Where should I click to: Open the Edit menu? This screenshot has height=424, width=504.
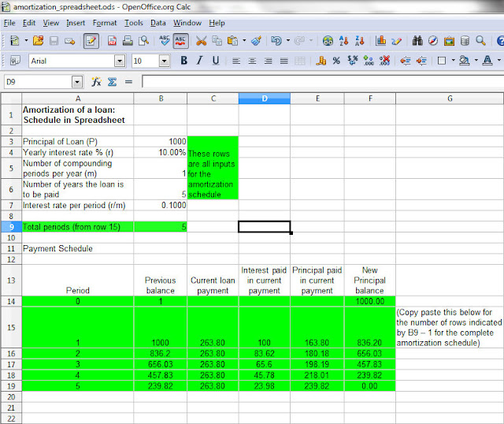point(29,23)
